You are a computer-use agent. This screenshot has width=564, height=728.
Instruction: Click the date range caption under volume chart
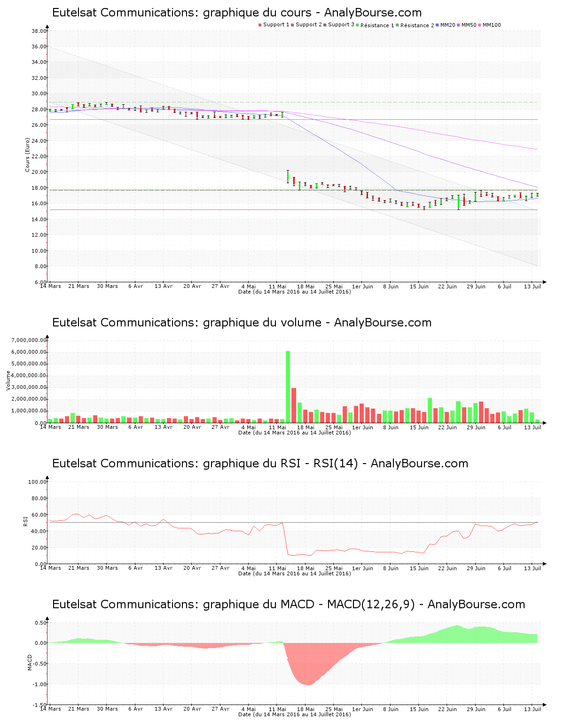pyautogui.click(x=294, y=433)
